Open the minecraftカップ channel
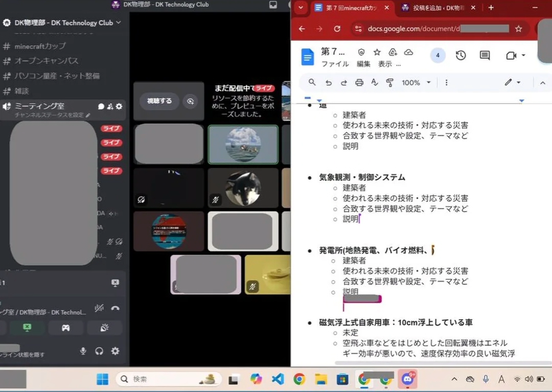Screen dimensions: 552x392 point(40,46)
